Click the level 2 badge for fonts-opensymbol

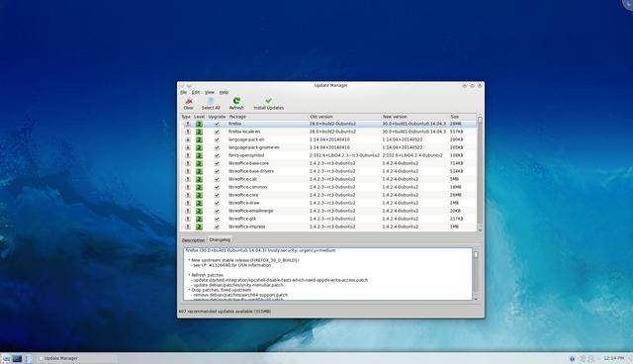point(199,155)
